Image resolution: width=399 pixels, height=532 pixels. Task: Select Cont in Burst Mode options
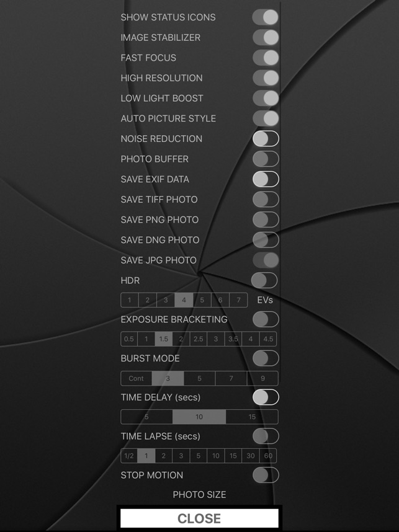tap(136, 378)
